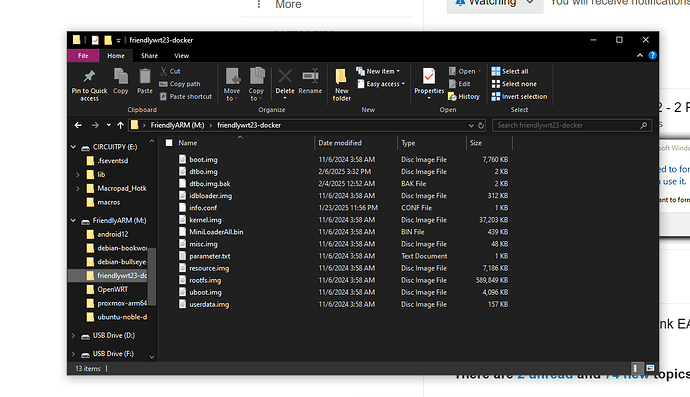The width and height of the screenshot is (690, 397).
Task: Click Open in the Open group
Action: click(465, 71)
